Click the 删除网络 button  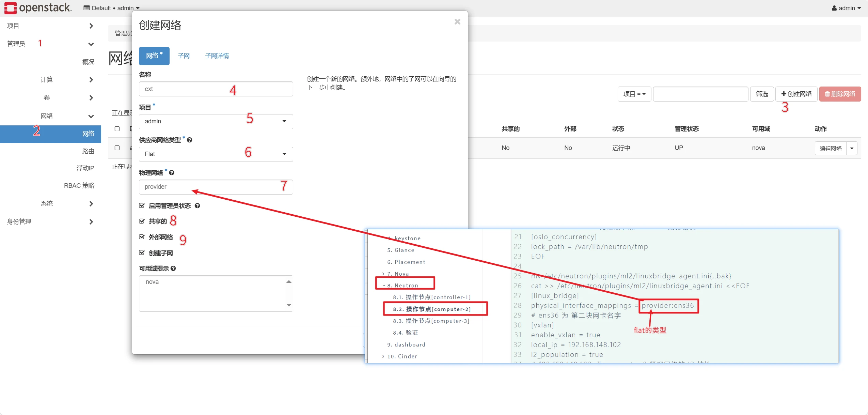pos(840,94)
